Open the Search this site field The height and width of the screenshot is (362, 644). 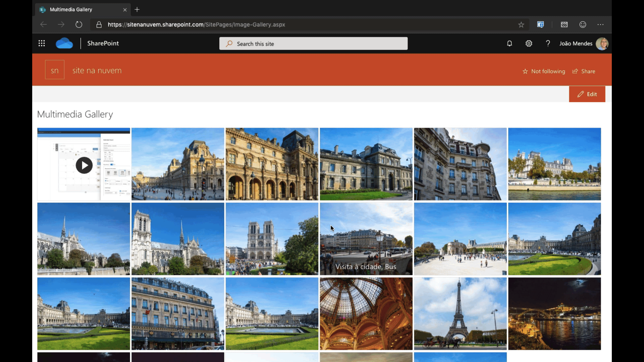point(314,44)
